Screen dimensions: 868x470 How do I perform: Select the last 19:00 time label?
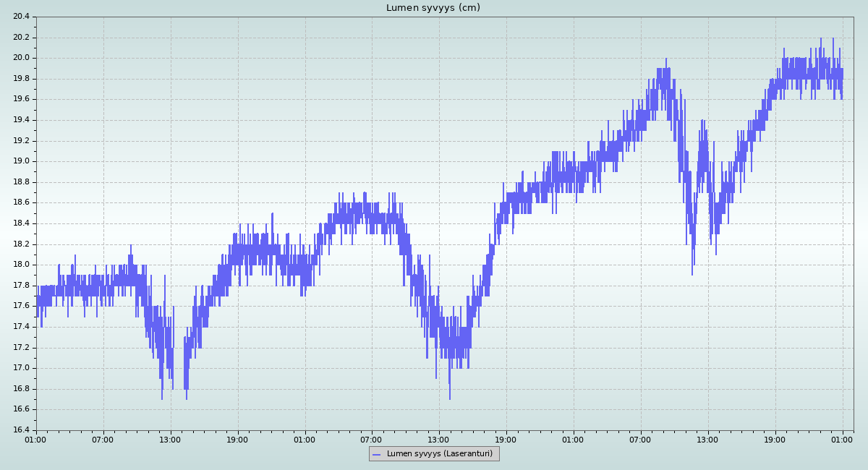click(775, 439)
